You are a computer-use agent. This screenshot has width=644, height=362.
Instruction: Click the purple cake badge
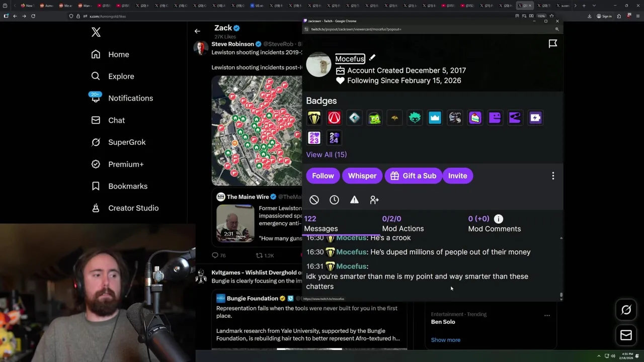[x=475, y=118]
